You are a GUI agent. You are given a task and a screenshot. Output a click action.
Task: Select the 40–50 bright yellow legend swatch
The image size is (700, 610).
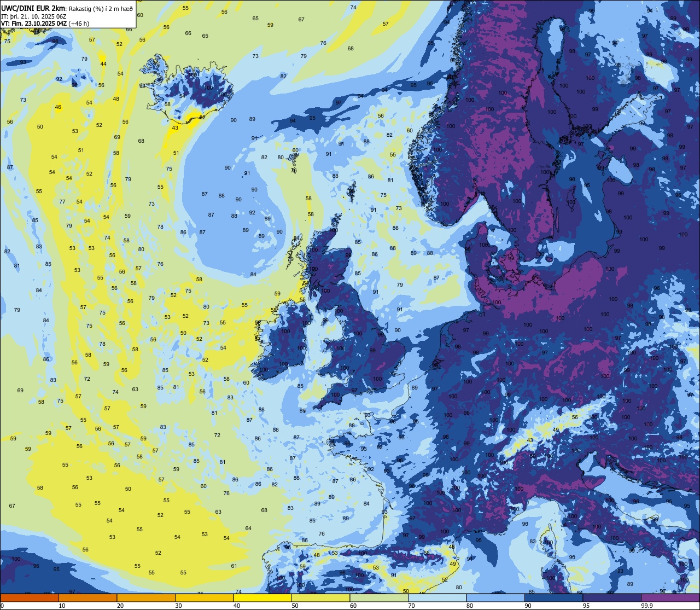coord(262,597)
